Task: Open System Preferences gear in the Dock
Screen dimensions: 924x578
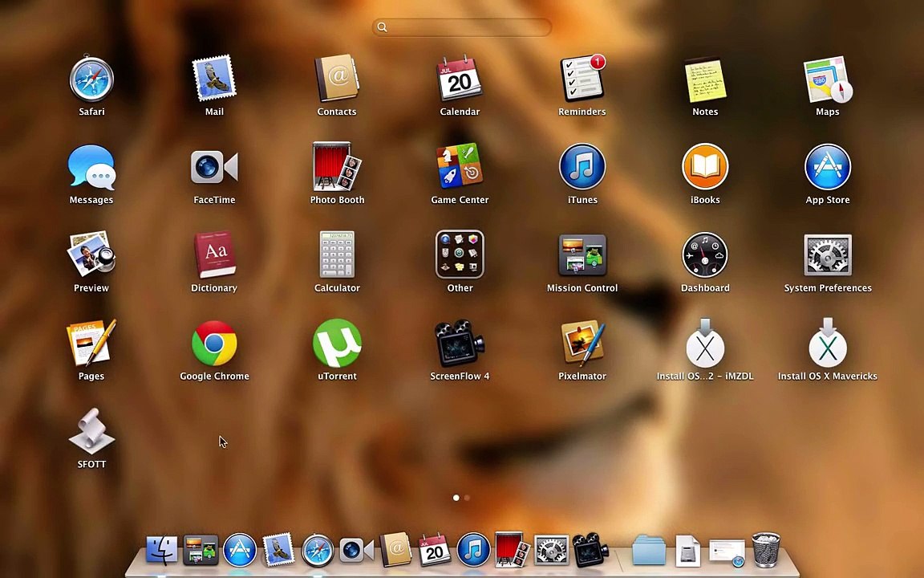Action: 551,550
